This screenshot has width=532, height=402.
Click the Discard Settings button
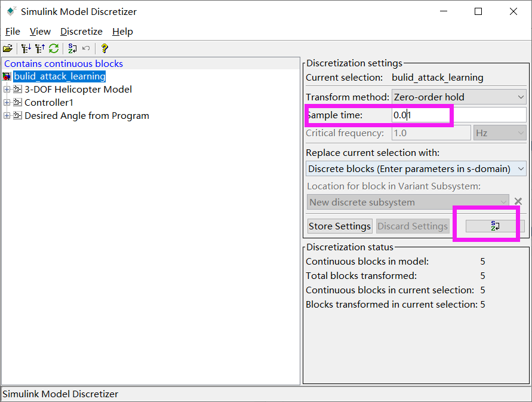(x=413, y=226)
